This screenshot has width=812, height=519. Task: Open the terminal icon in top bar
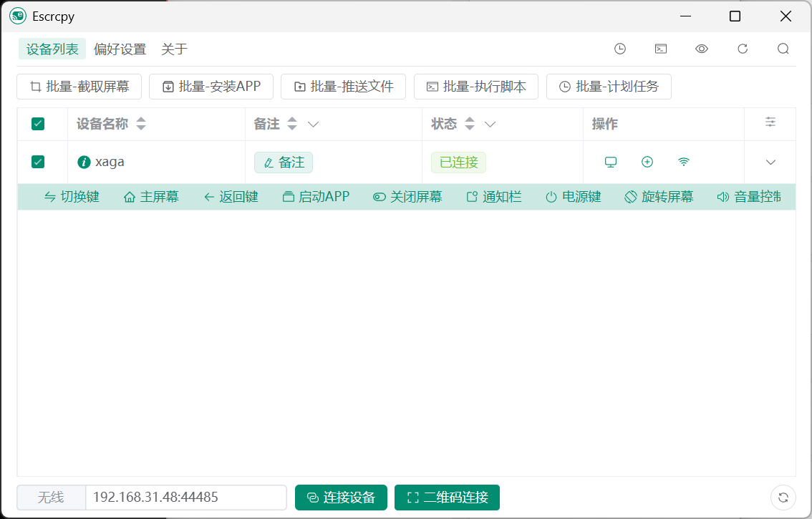(661, 49)
